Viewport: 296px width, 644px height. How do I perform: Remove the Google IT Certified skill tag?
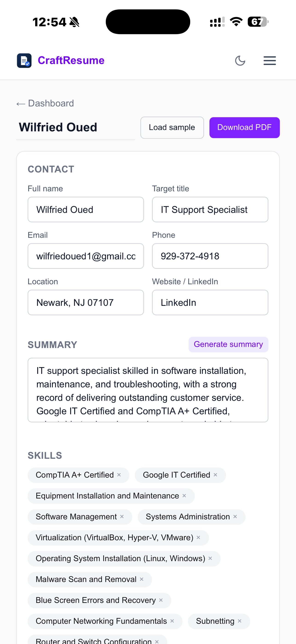pos(215,475)
